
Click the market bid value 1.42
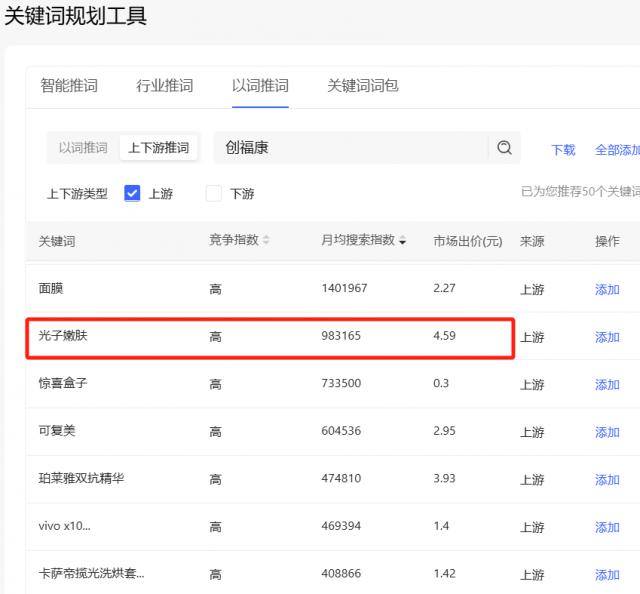[x=444, y=573]
